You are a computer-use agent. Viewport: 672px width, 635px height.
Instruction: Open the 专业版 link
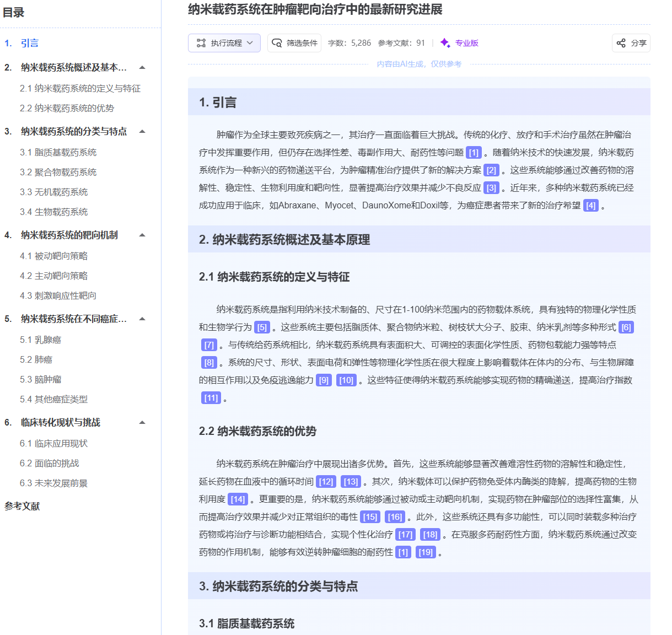tap(466, 43)
